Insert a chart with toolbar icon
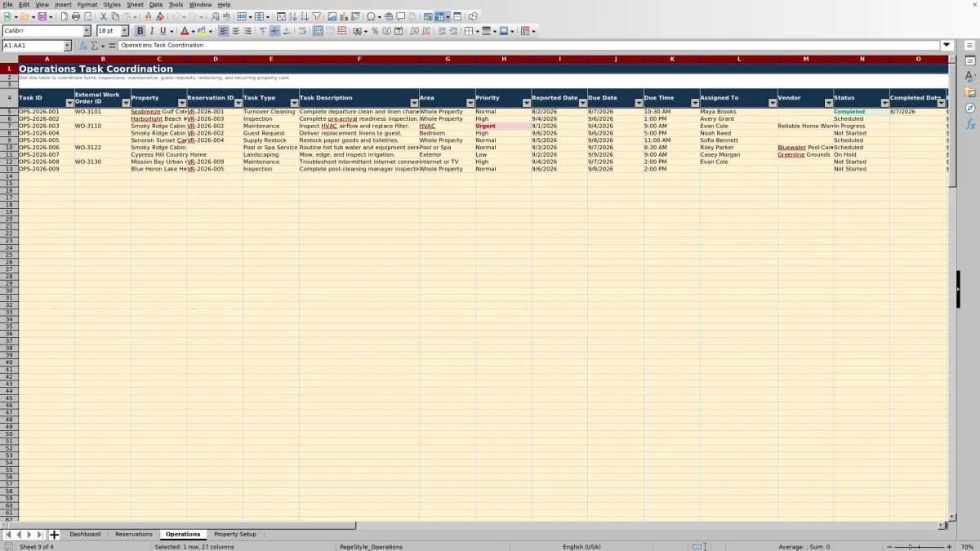980x551 pixels. pyautogui.click(x=344, y=16)
